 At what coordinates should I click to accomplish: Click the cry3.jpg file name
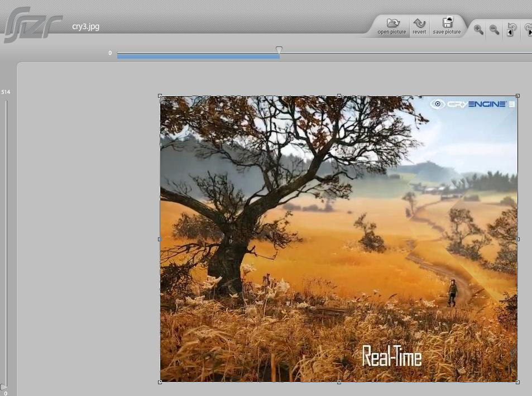(86, 27)
